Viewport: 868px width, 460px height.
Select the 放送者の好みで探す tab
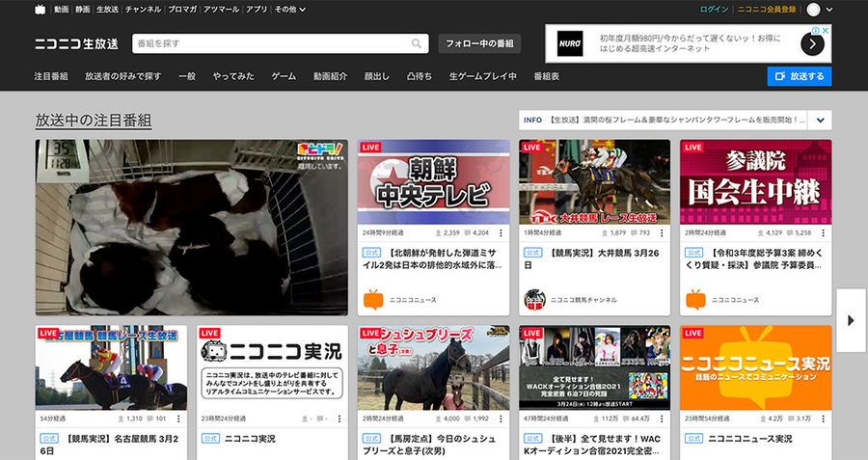click(122, 76)
